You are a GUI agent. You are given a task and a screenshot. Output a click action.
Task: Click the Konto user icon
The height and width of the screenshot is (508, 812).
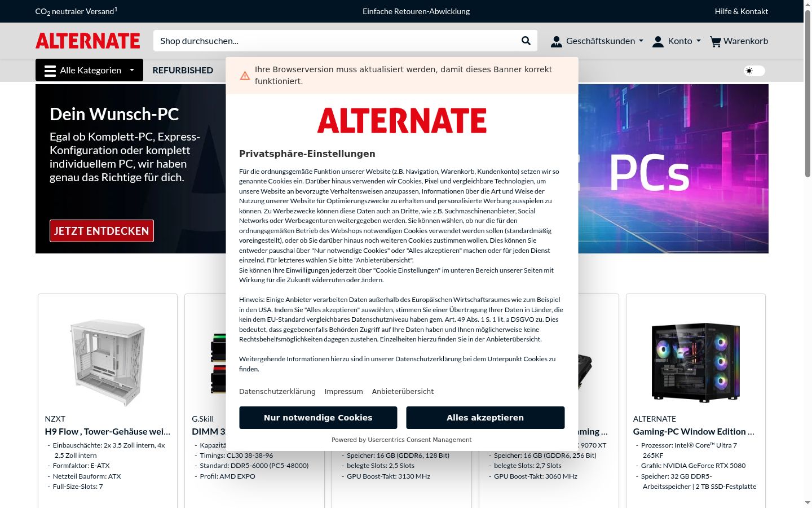point(658,41)
